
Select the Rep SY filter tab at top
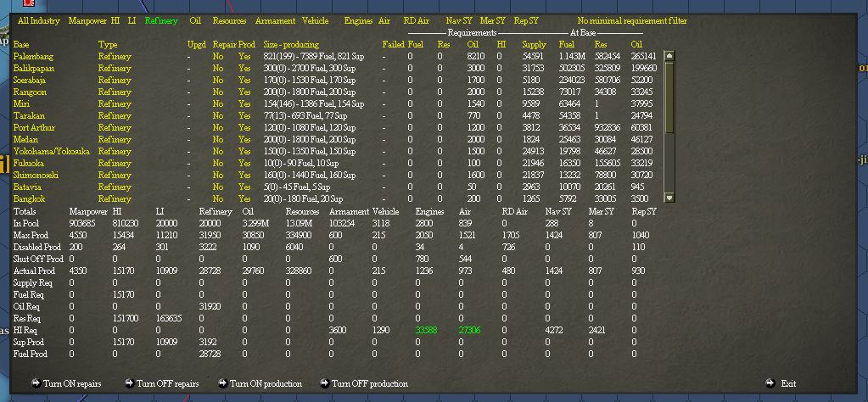pos(526,21)
